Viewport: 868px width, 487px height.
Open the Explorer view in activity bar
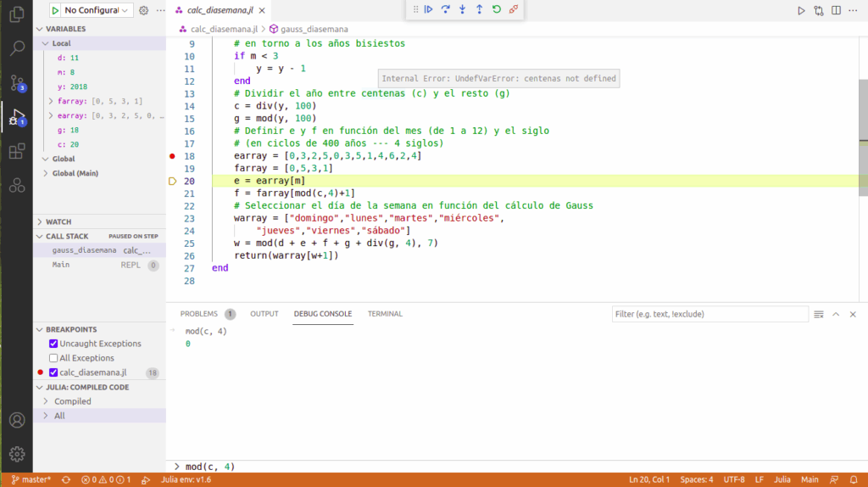click(x=16, y=14)
